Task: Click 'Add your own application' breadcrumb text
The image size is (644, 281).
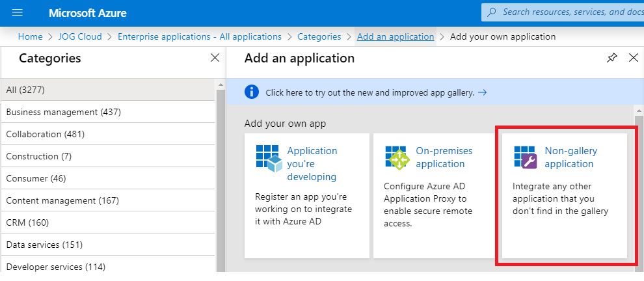Action: coord(503,36)
